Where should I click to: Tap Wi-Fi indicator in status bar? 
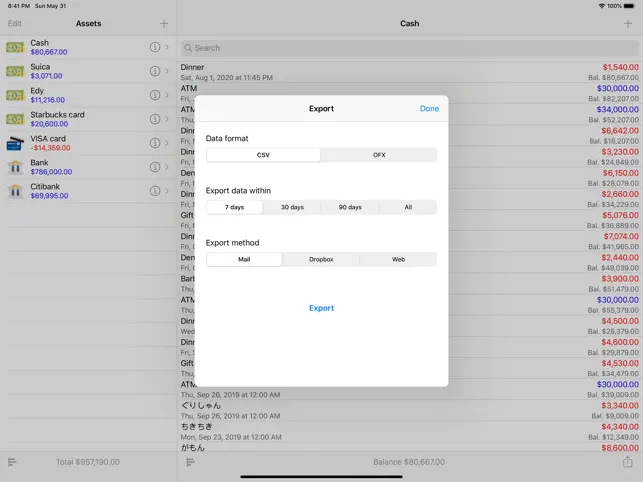click(x=602, y=6)
